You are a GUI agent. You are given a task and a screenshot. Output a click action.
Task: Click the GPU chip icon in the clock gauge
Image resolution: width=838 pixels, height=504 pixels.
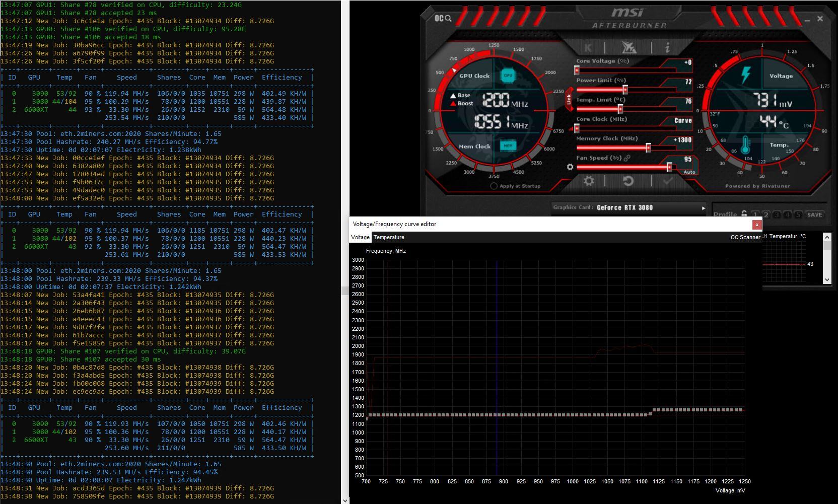click(x=508, y=76)
